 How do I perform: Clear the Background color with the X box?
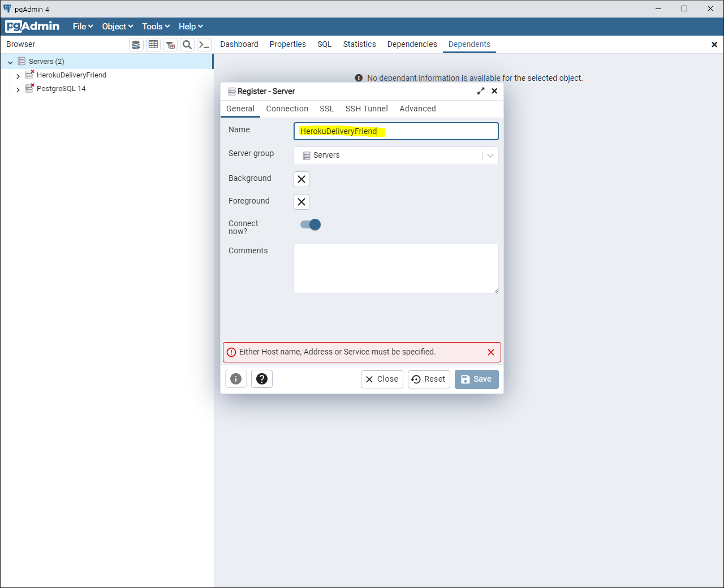301,179
